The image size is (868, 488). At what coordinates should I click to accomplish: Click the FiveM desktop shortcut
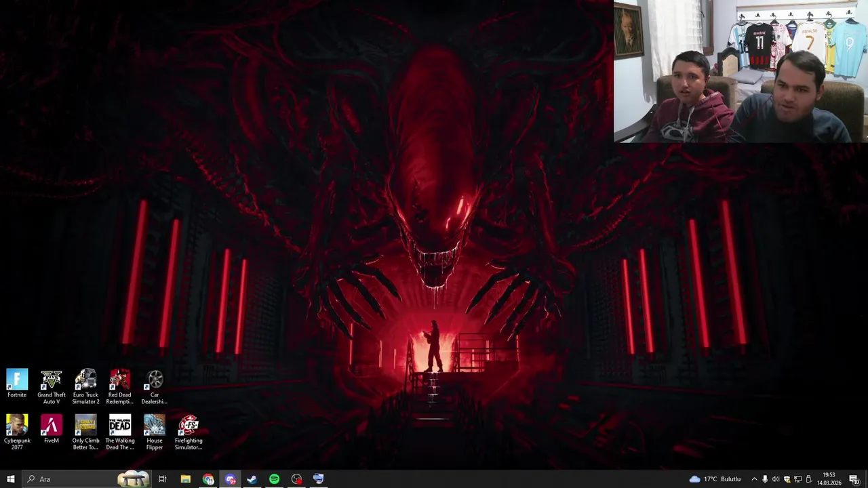pos(52,429)
